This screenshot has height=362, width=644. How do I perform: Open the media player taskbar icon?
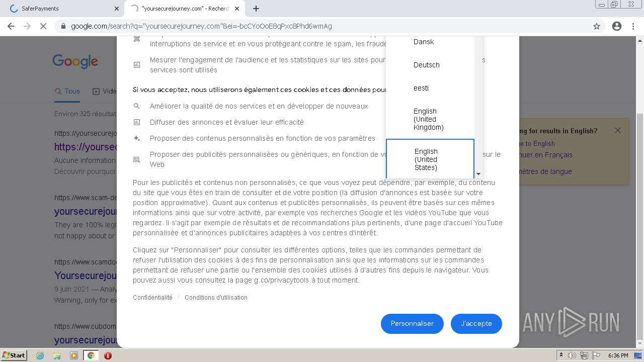pos(74,355)
